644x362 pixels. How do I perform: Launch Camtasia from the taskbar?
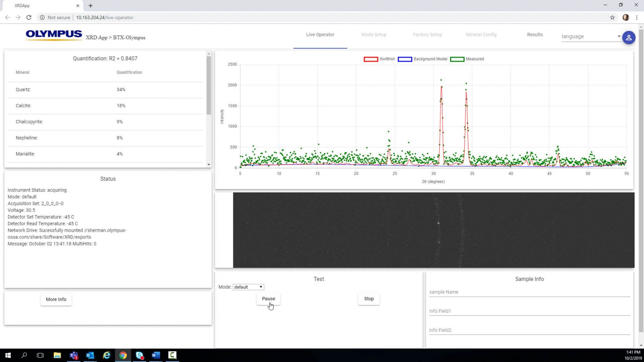pos(172,355)
